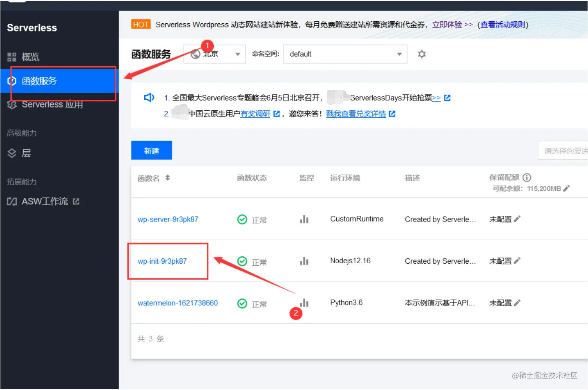Image resolution: width=588 pixels, height=390 pixels.
Task: Click description of wp-init-9r3pk87 row
Action: [x=440, y=261]
